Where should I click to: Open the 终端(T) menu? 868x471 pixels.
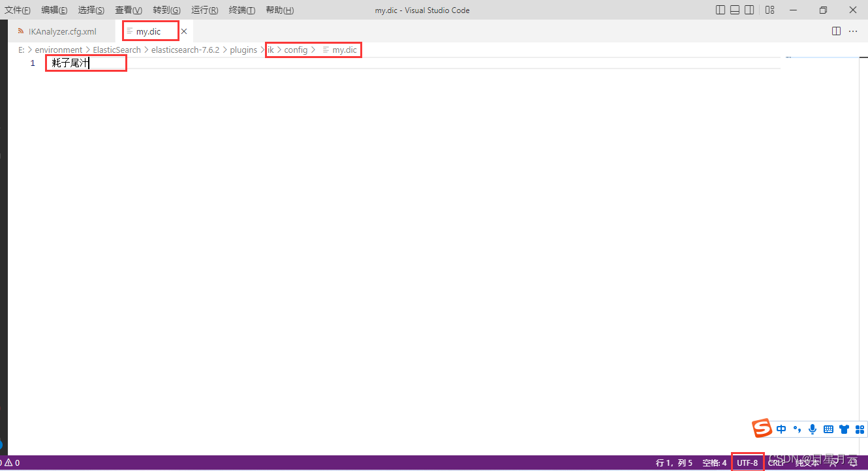coord(242,10)
